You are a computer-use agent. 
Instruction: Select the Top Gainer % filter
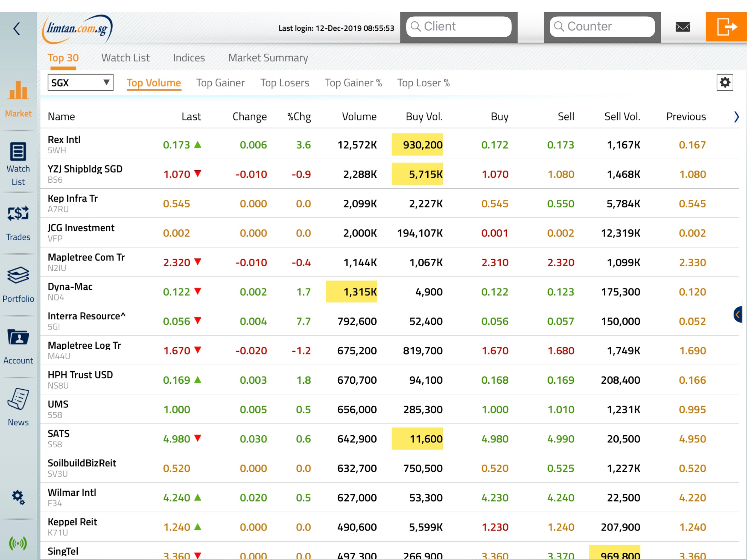coord(353,83)
